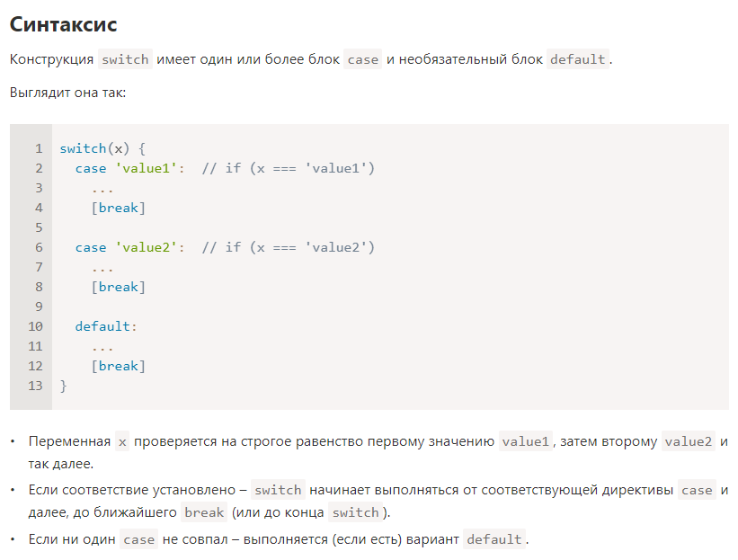The width and height of the screenshot is (738, 560).
Task: Click the 'switch(x) {' code line
Action: coord(102,148)
